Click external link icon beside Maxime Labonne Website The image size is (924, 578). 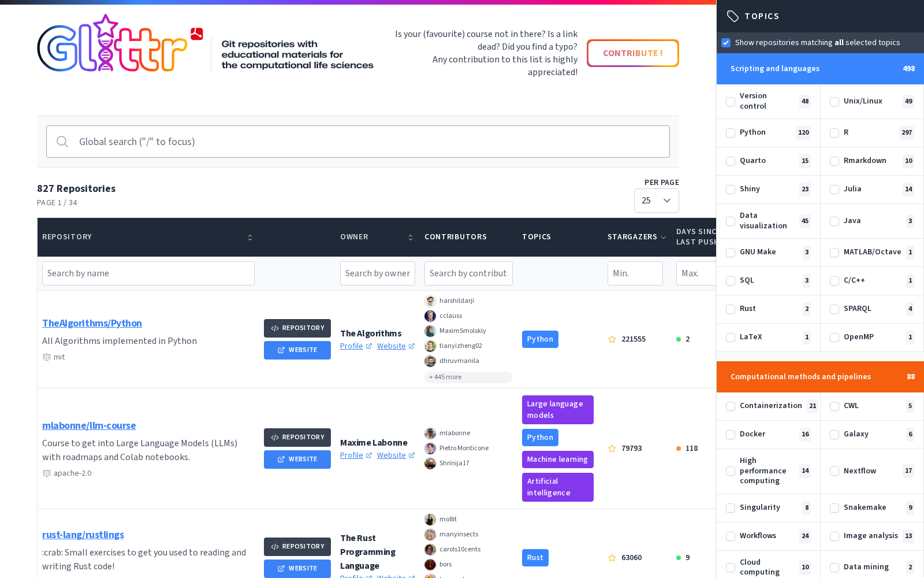click(x=412, y=455)
